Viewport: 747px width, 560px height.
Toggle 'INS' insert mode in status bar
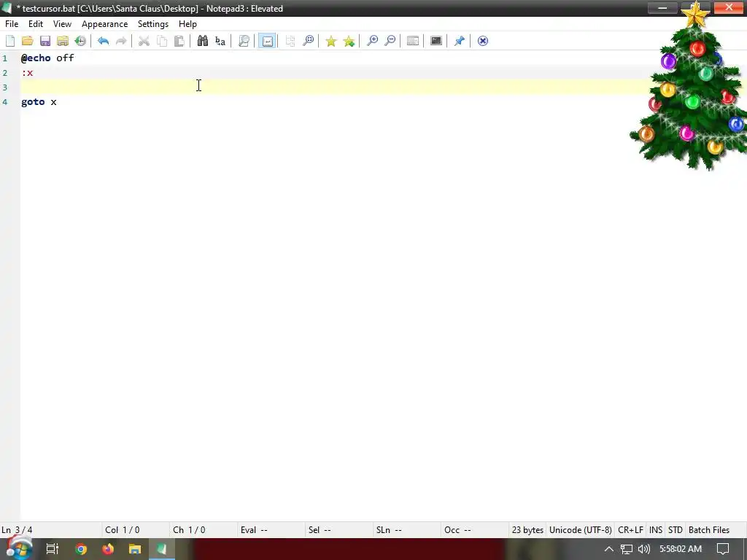pyautogui.click(x=656, y=530)
